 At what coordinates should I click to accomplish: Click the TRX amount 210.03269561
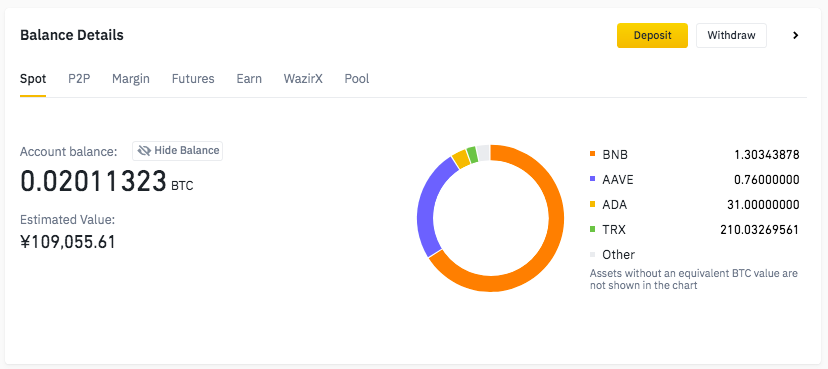pyautogui.click(x=759, y=230)
